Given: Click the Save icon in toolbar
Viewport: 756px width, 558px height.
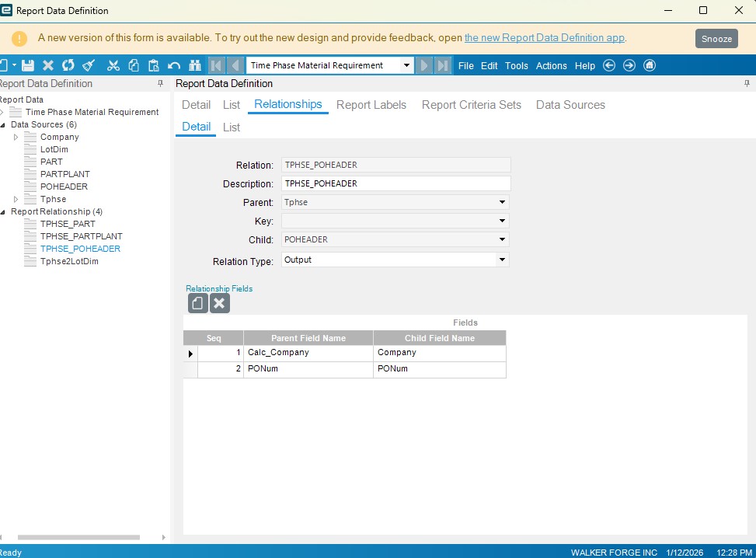Looking at the screenshot, I should tap(28, 66).
